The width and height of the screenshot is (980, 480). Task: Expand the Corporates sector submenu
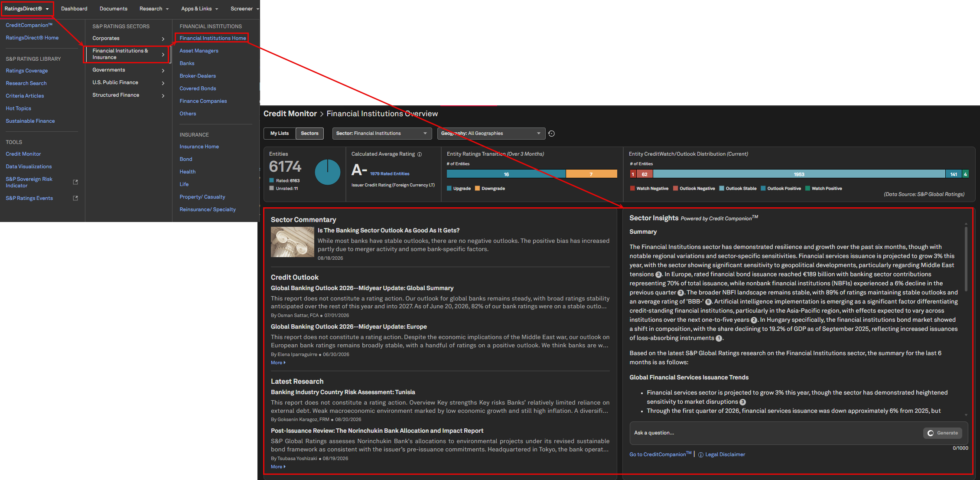coord(128,39)
